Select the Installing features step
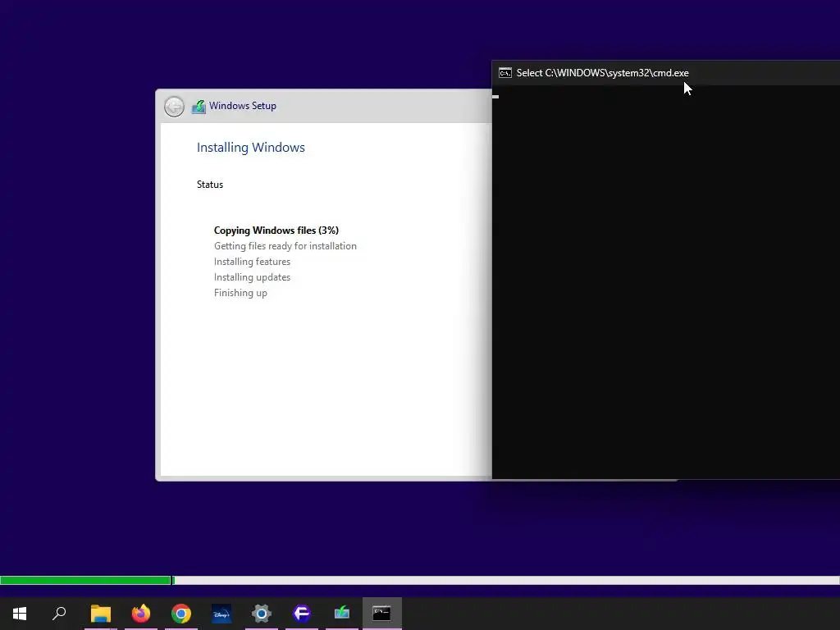 click(253, 262)
